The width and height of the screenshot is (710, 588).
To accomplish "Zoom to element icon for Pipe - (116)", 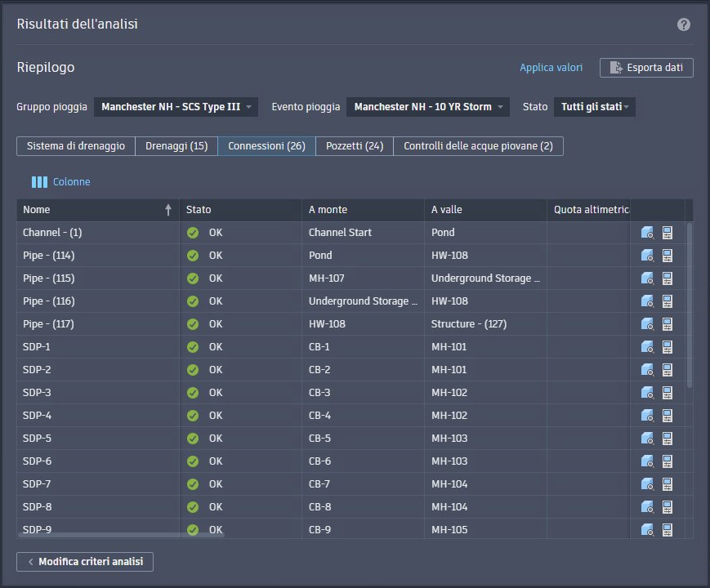I will (648, 301).
